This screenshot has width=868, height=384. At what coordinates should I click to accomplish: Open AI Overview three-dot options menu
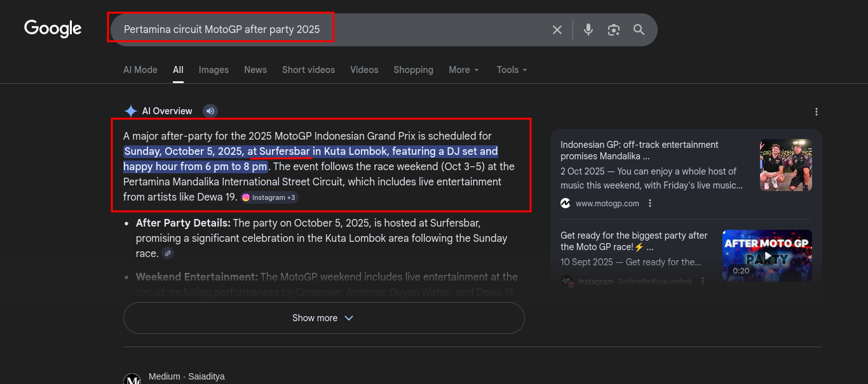pos(816,112)
